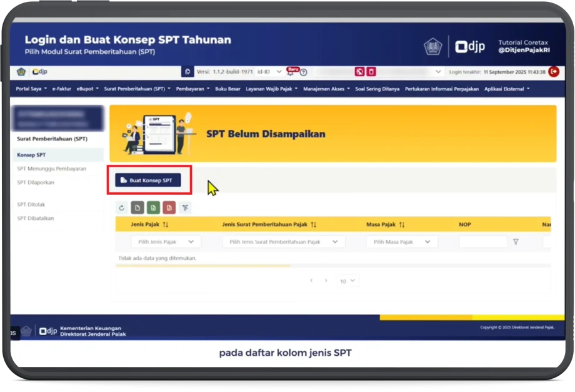Open the notification bell marked Baru
This screenshot has height=392, width=575.
coord(291,72)
